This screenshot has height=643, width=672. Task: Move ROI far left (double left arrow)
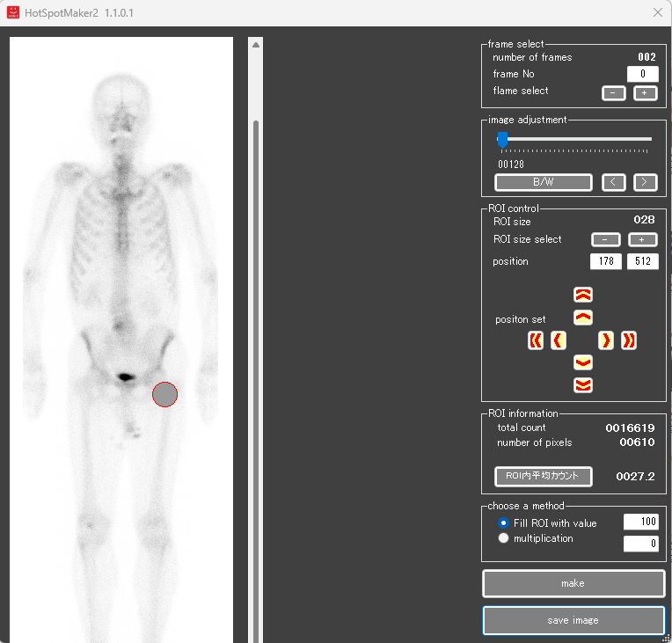click(536, 340)
